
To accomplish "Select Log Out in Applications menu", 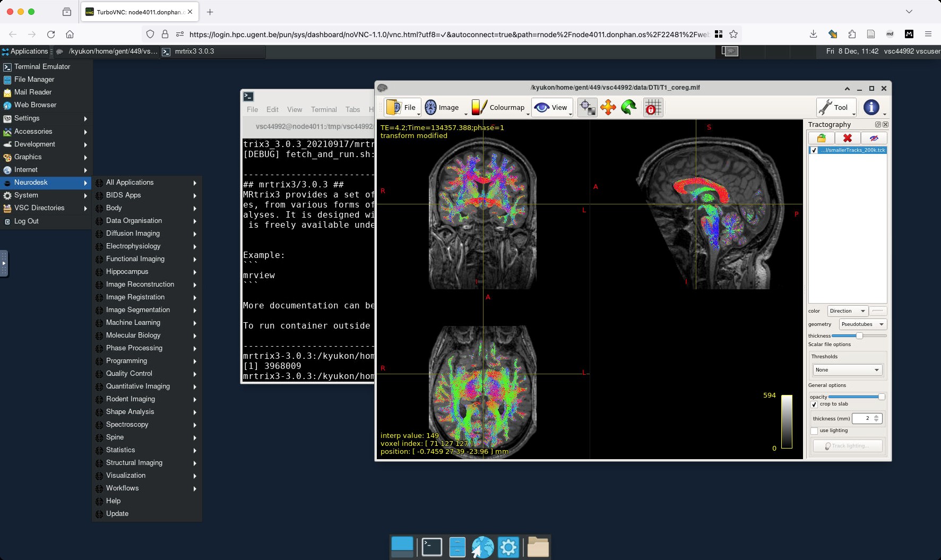I will coord(46,221).
